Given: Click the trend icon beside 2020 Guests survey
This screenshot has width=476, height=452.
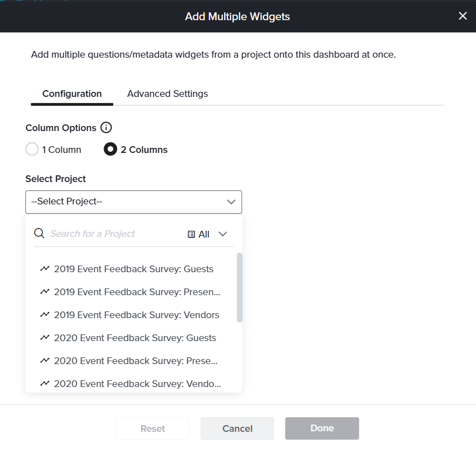Looking at the screenshot, I should click(x=45, y=338).
